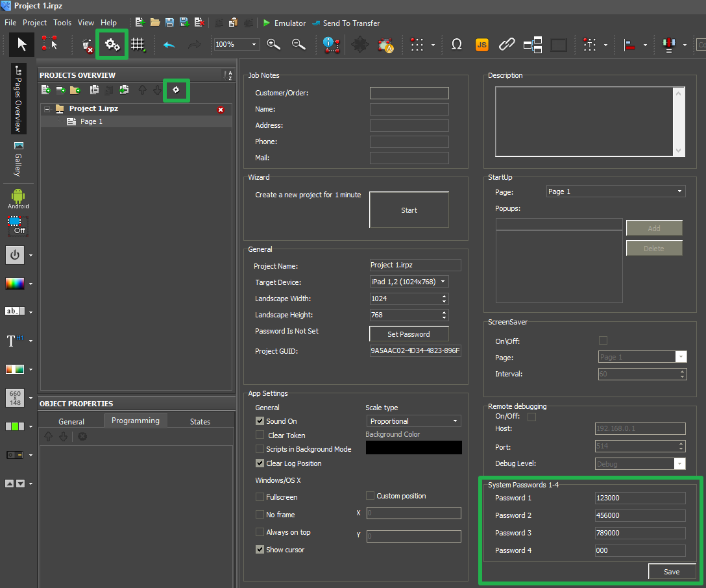Click the Set Password button
The image size is (706, 588).
[408, 334]
